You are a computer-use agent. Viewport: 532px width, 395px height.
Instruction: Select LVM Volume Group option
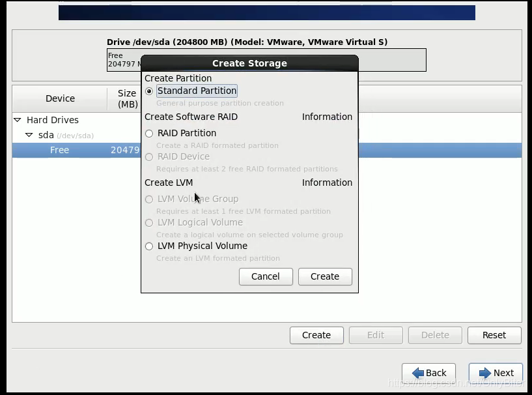pos(149,199)
